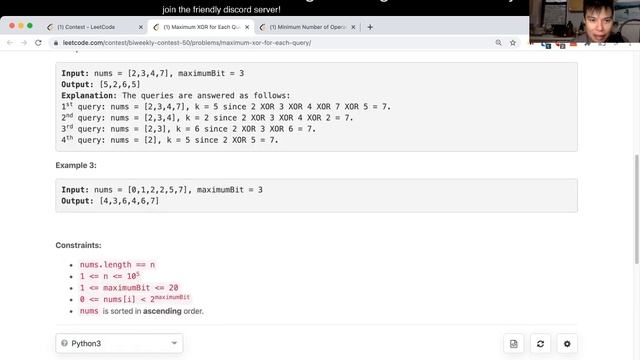
Task: Click the '1 <= maximumBit <= 20' constraint
Action: coord(129,288)
